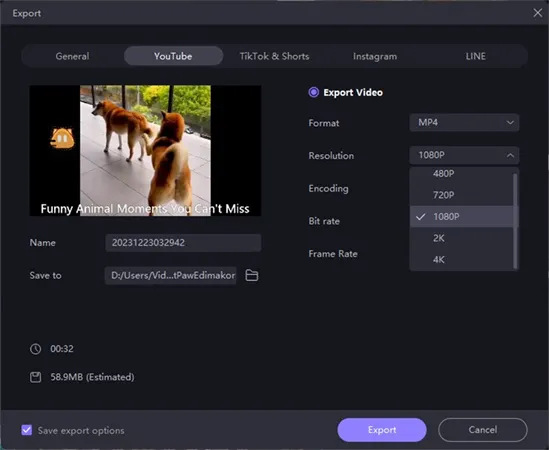The image size is (549, 450).
Task: Switch to the LINE tab
Action: pos(475,56)
